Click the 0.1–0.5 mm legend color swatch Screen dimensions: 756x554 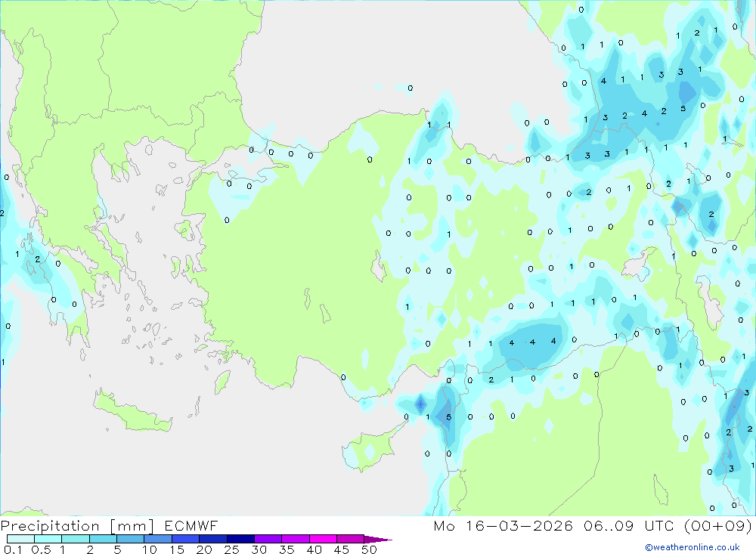tap(20, 539)
